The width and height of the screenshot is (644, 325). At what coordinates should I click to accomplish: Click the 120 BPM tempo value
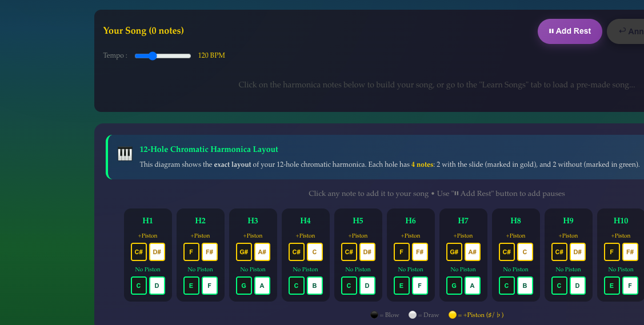click(x=211, y=55)
